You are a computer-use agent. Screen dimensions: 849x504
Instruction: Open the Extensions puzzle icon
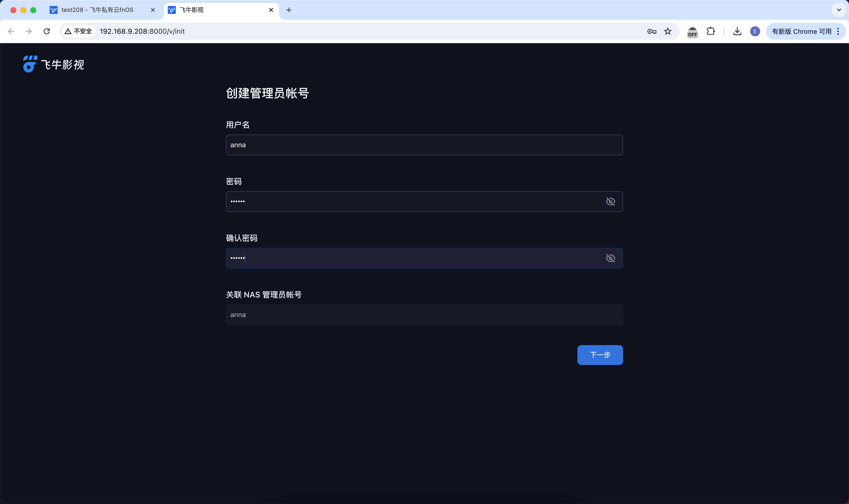coord(710,31)
